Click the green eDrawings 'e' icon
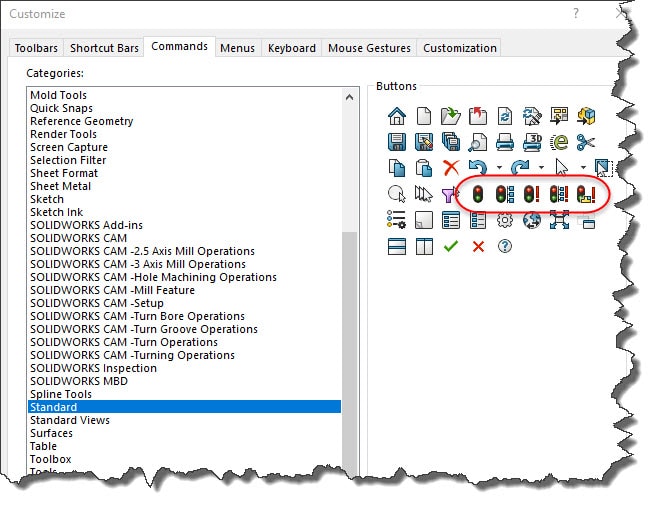 [x=559, y=142]
